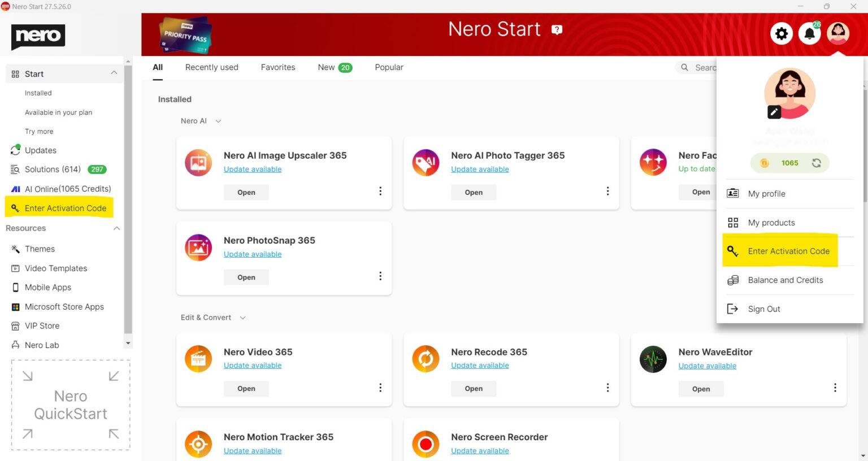Open the three-dot menu on Nero PhotoSnap 365
The width and height of the screenshot is (868, 461).
380,276
